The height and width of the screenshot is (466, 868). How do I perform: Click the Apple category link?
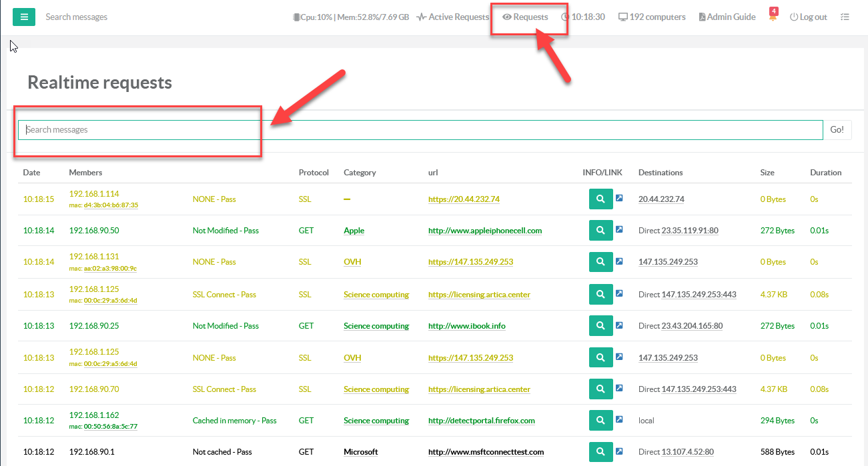click(354, 231)
